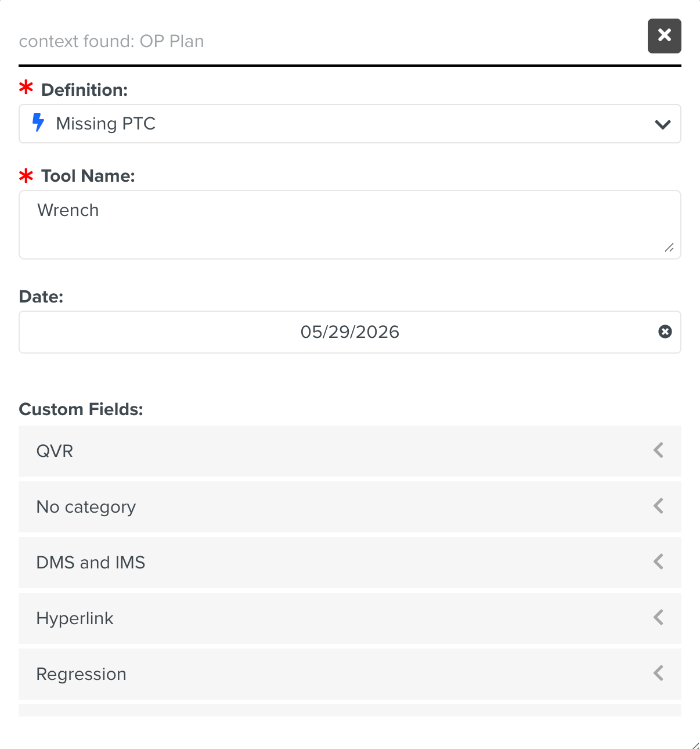700x749 pixels.
Task: Click the chevron arrow on Hyperlink row
Action: tap(658, 617)
